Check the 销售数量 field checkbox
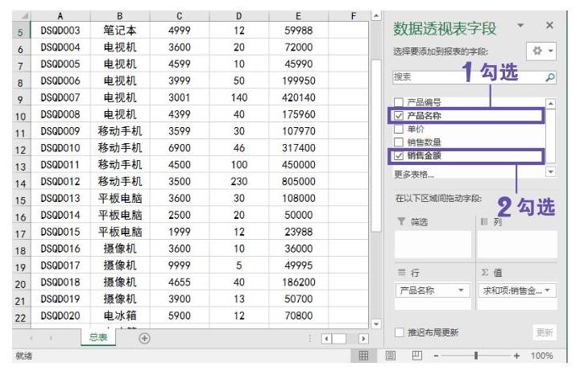The width and height of the screenshot is (588, 379). tap(399, 142)
